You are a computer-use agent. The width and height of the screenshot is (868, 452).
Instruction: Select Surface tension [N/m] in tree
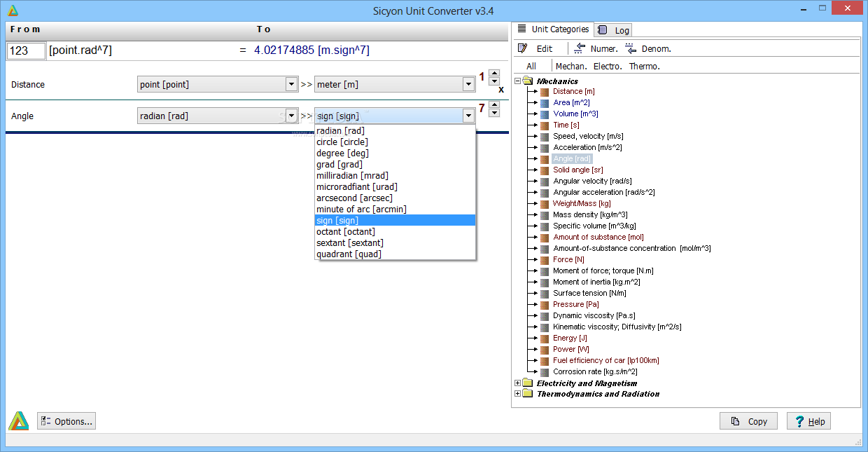click(x=589, y=293)
